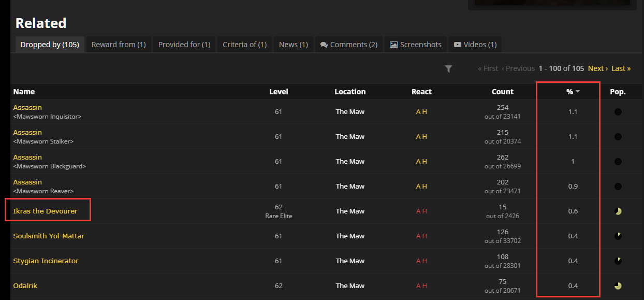Click Stygian Incinerator popularity pie icon
Viewport: 644px width, 300px height.
pos(618,261)
